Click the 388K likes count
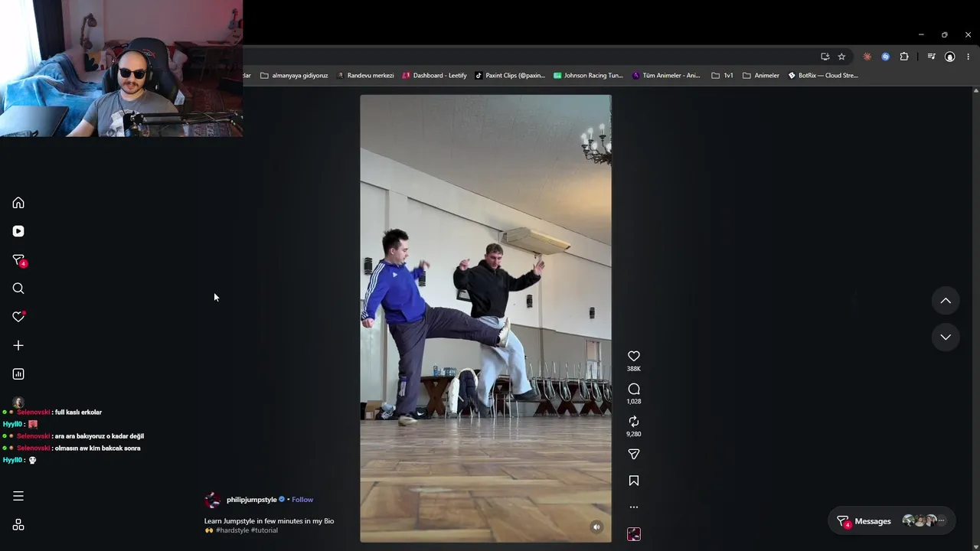 tap(634, 369)
